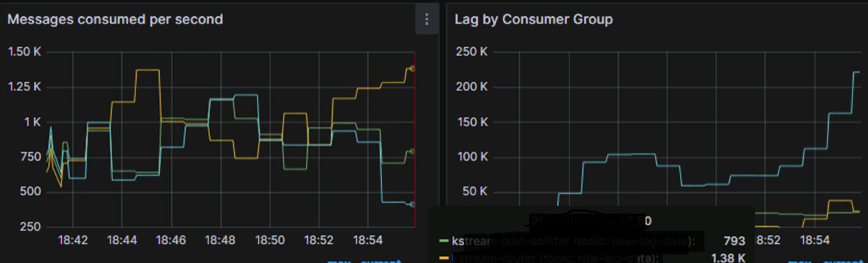Click the yellow plateau near 18:45 in Messages chart
The width and height of the screenshot is (868, 263).
click(147, 70)
